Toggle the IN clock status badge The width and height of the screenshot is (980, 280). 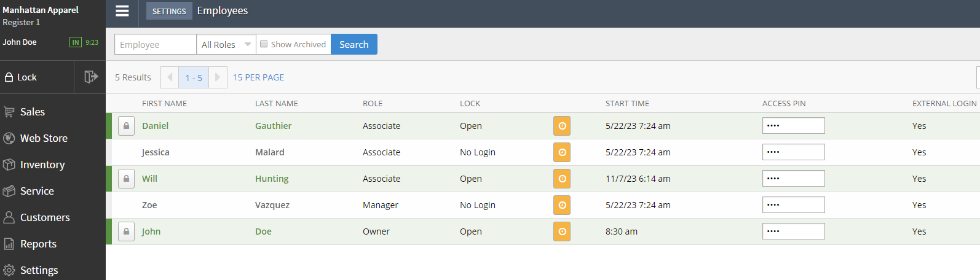tap(76, 42)
